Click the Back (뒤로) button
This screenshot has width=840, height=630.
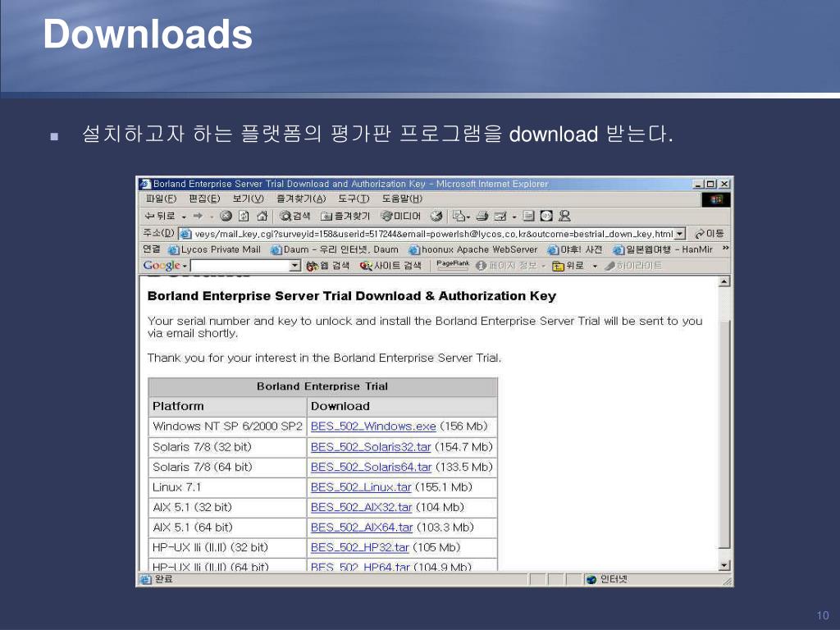tap(160, 216)
